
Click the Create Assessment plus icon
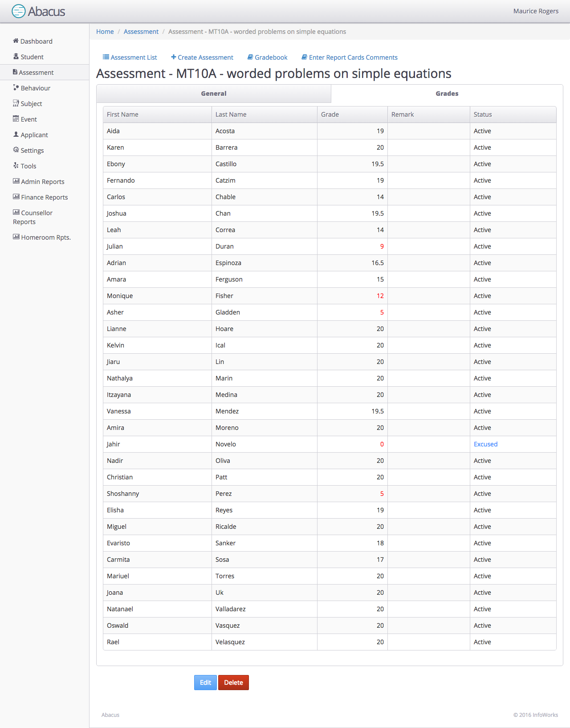(x=174, y=57)
